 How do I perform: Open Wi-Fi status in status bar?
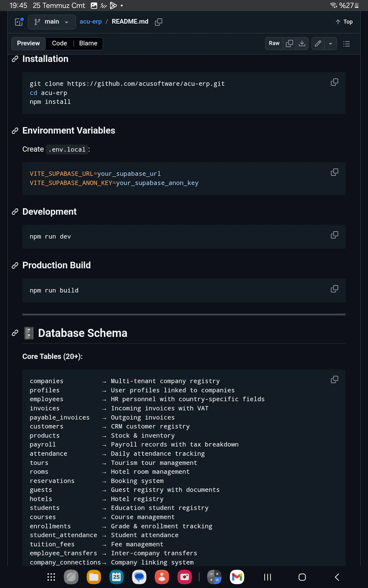tap(333, 5)
